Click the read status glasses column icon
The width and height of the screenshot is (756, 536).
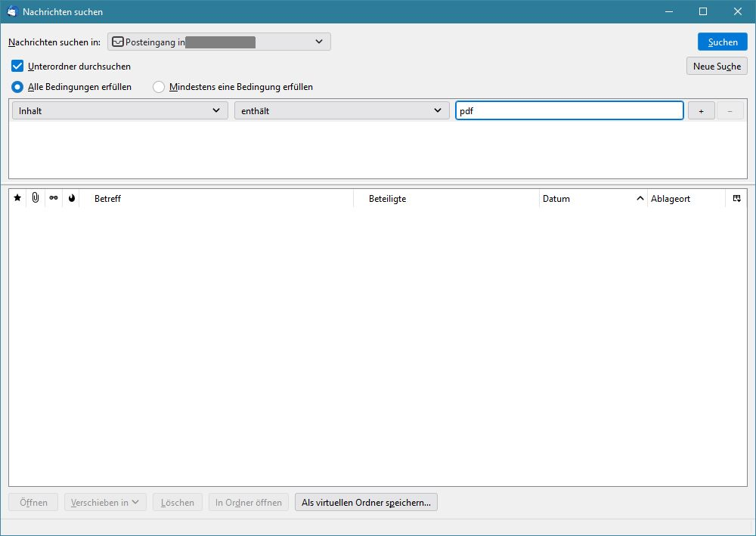[54, 198]
